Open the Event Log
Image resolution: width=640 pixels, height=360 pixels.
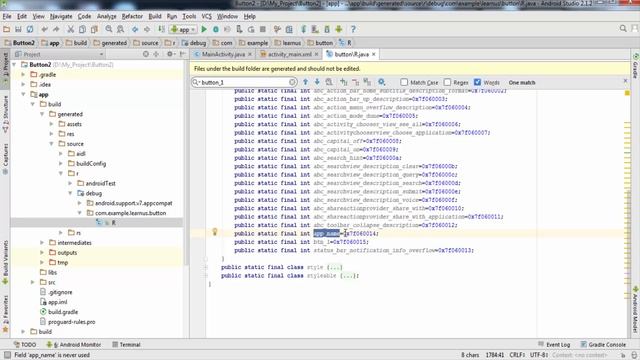(554, 344)
